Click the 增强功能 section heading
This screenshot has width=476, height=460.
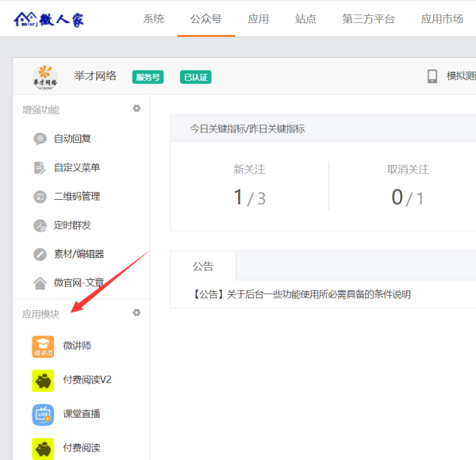click(x=40, y=109)
